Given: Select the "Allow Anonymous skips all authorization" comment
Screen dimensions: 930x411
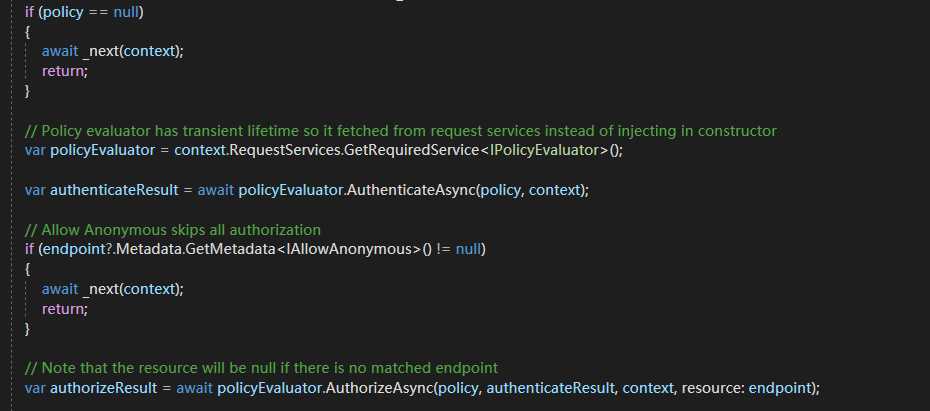Looking at the screenshot, I should pyautogui.click(x=173, y=230).
